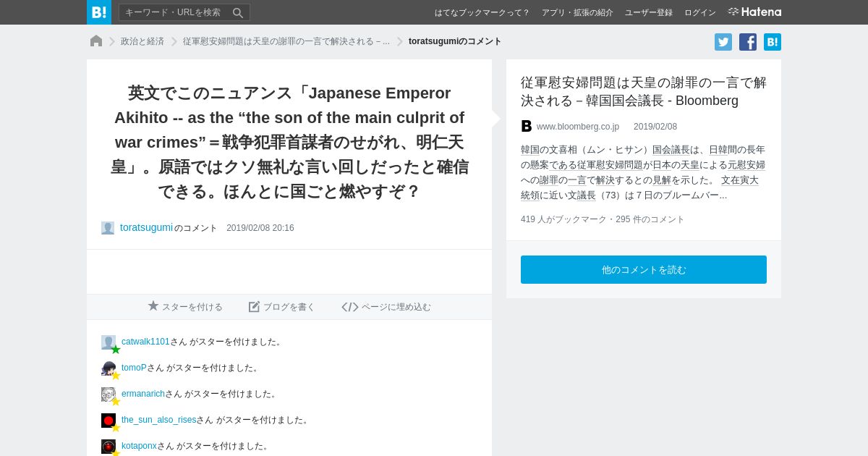
Task: Open ermanarich user link
Action: point(143,394)
